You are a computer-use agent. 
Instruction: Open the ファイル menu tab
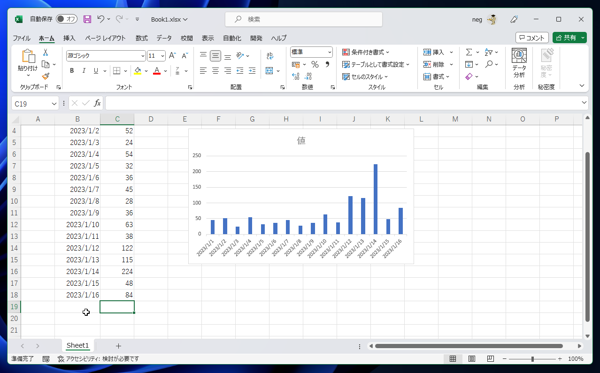(x=21, y=38)
